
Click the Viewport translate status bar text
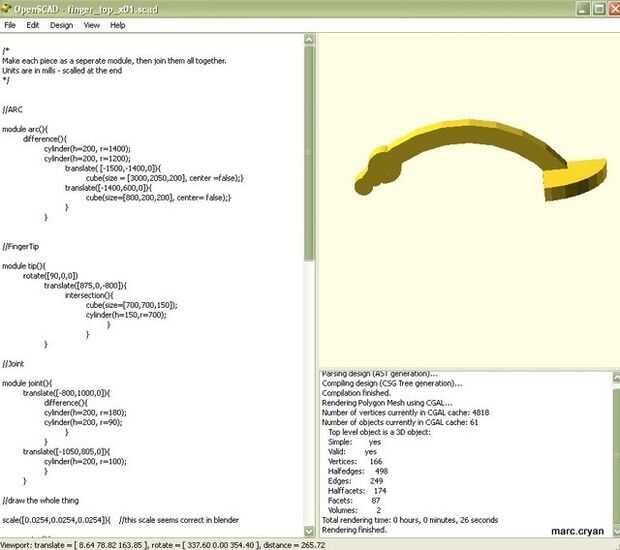pyautogui.click(x=163, y=545)
